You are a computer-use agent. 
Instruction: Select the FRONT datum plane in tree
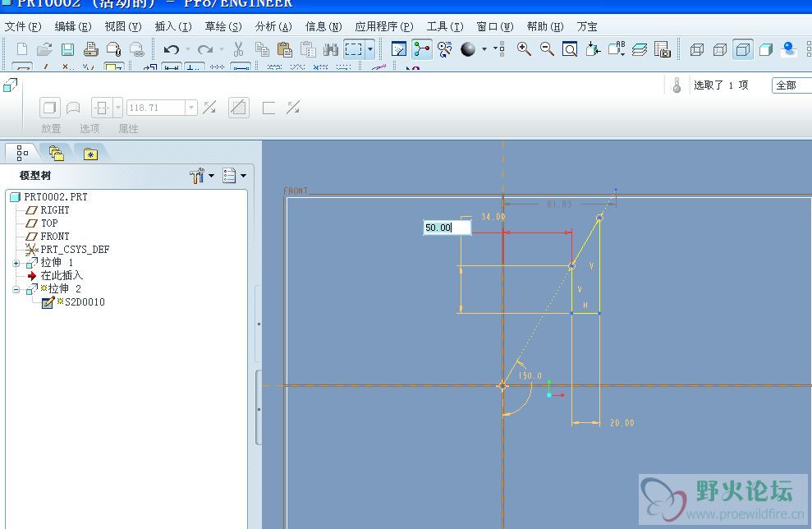coord(54,237)
